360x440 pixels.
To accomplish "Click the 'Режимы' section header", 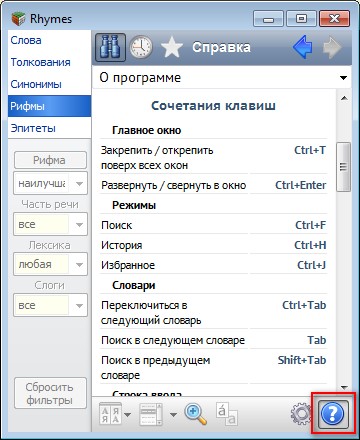I will [x=134, y=205].
